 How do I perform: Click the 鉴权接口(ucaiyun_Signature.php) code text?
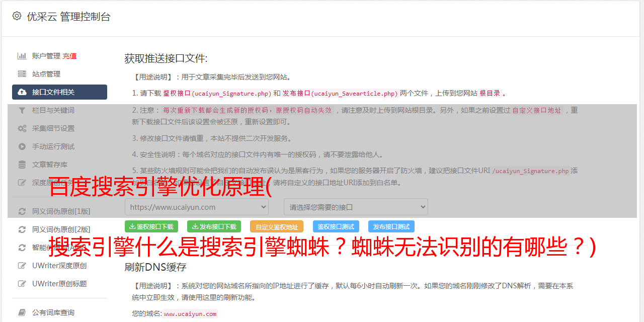pos(217,93)
